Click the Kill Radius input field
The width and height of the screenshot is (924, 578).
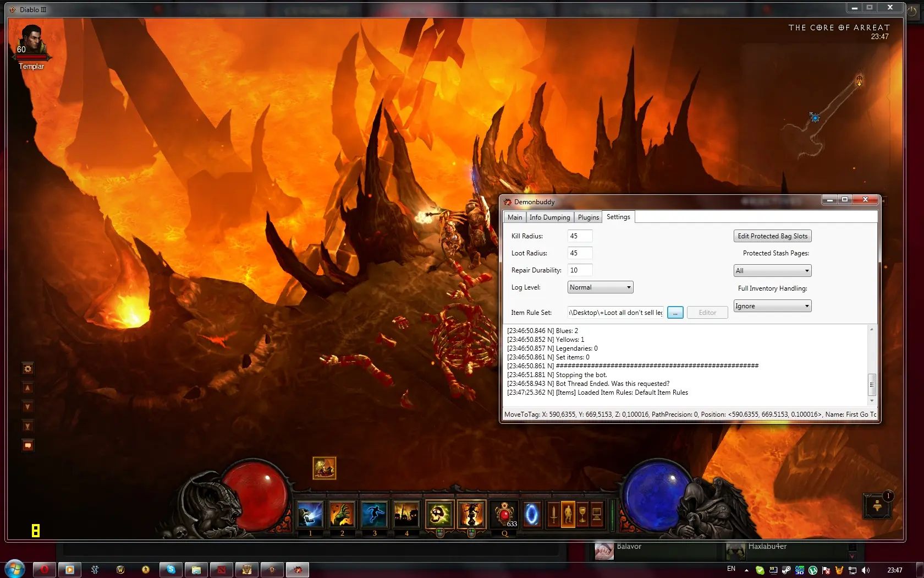(580, 236)
